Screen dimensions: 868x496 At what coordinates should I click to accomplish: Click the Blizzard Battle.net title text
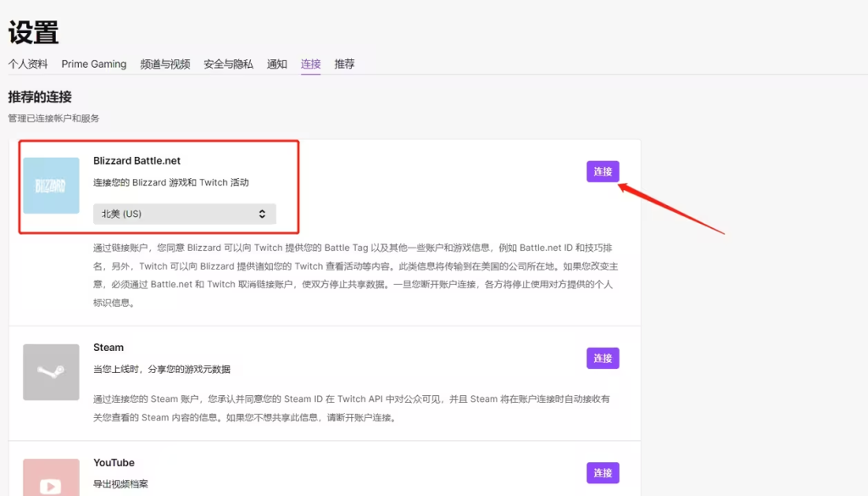pyautogui.click(x=136, y=160)
